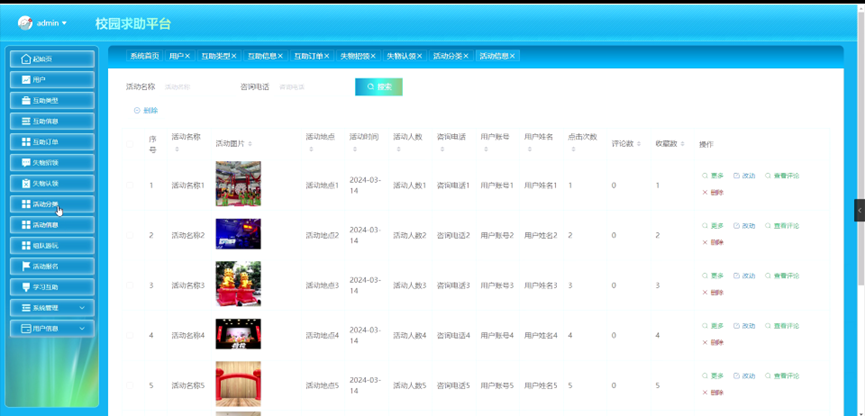Click 删除 in the 活动名称4 row

713,343
